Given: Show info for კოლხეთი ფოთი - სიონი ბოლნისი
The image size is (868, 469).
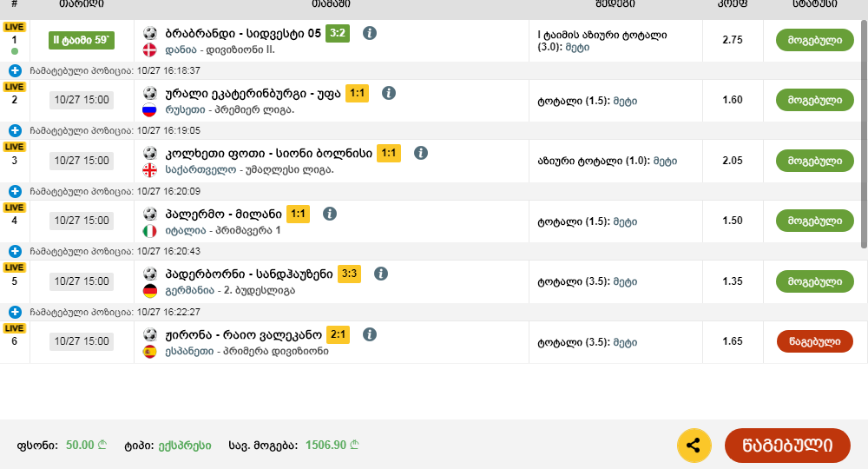Looking at the screenshot, I should coord(421,153).
